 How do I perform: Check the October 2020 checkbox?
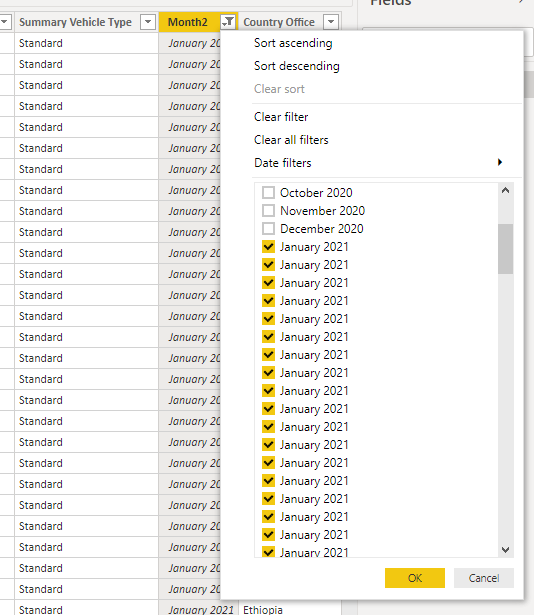click(x=268, y=193)
